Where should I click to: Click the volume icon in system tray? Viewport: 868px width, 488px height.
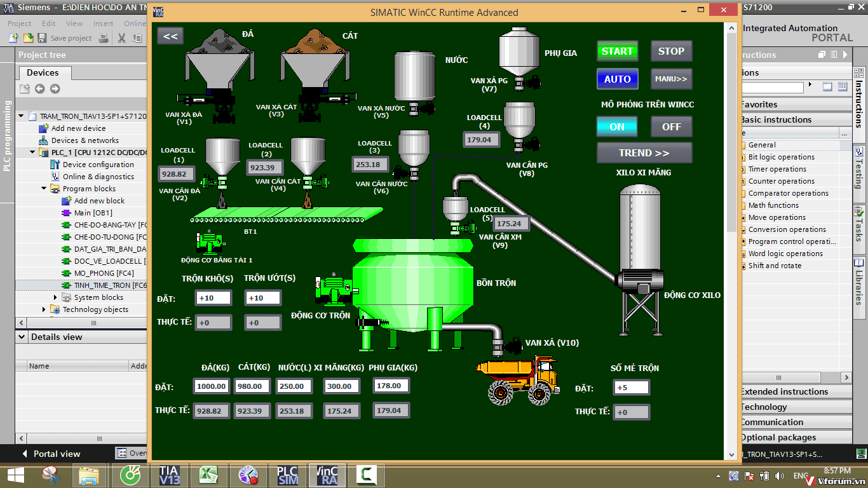[779, 475]
